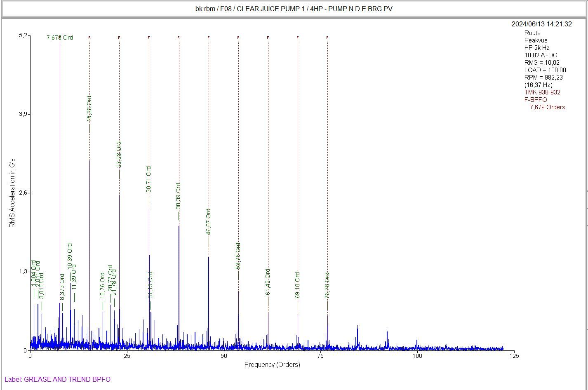
Task: Click the F marker above the 23,03 Ord line
Action: tap(119, 38)
